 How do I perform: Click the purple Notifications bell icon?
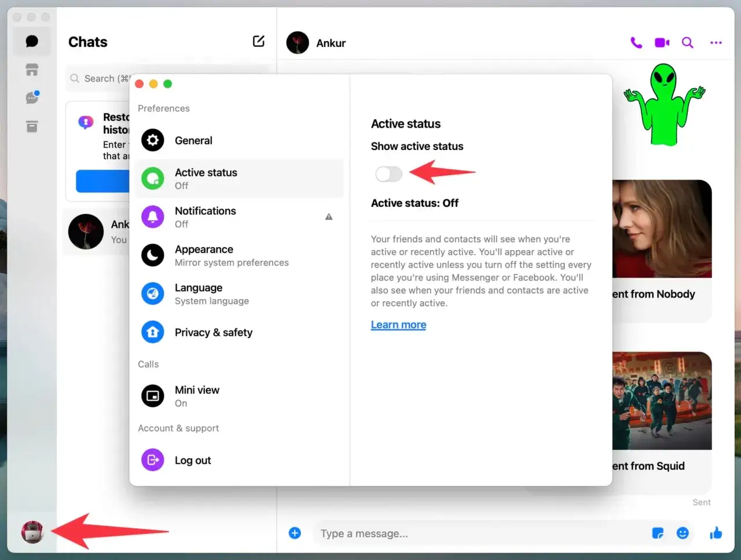[x=153, y=217]
